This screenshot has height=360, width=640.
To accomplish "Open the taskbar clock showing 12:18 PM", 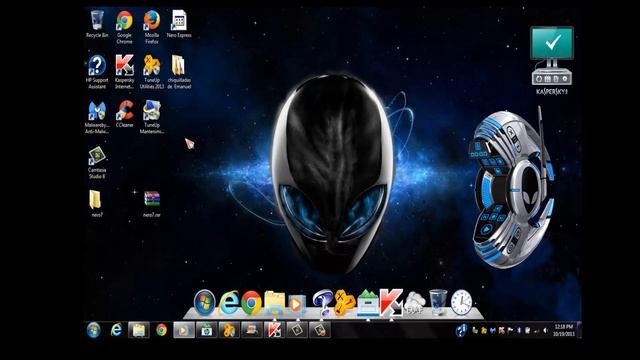I will [564, 330].
